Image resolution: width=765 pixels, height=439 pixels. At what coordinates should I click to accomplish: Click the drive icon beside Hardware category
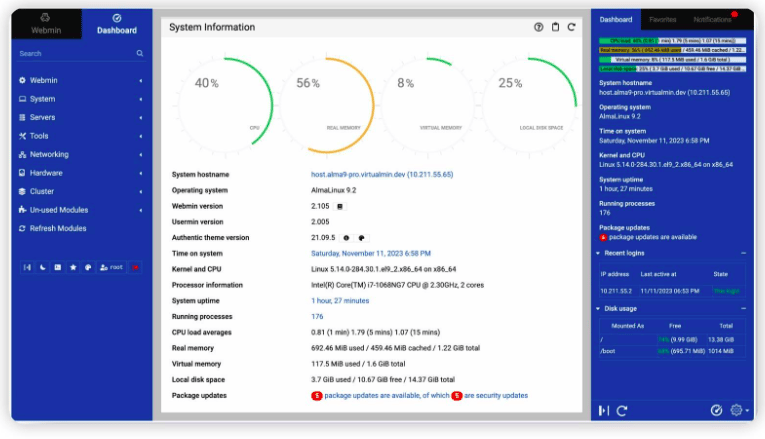point(22,173)
